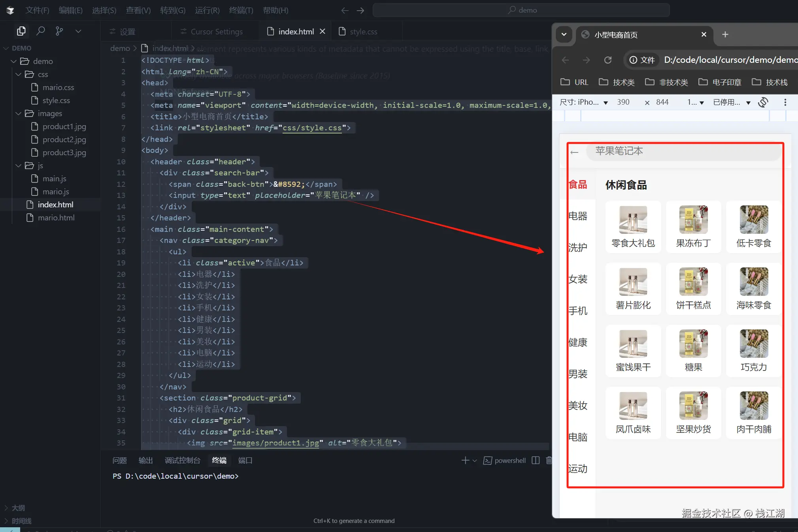Screen dimensions: 798x532
Task: Expand the 大纲 outline section
Action: coord(18,508)
